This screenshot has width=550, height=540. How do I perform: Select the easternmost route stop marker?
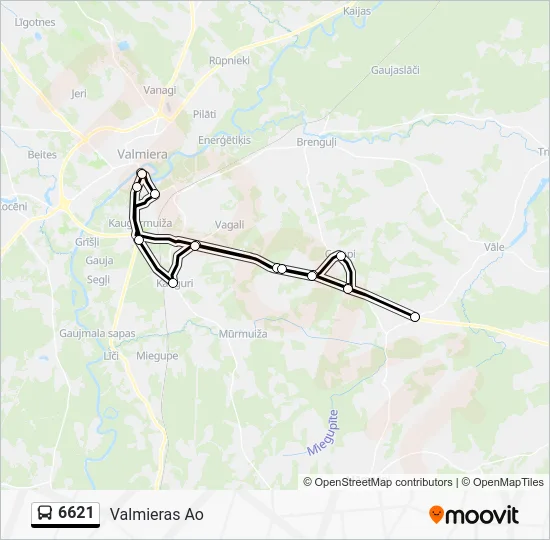pyautogui.click(x=415, y=317)
